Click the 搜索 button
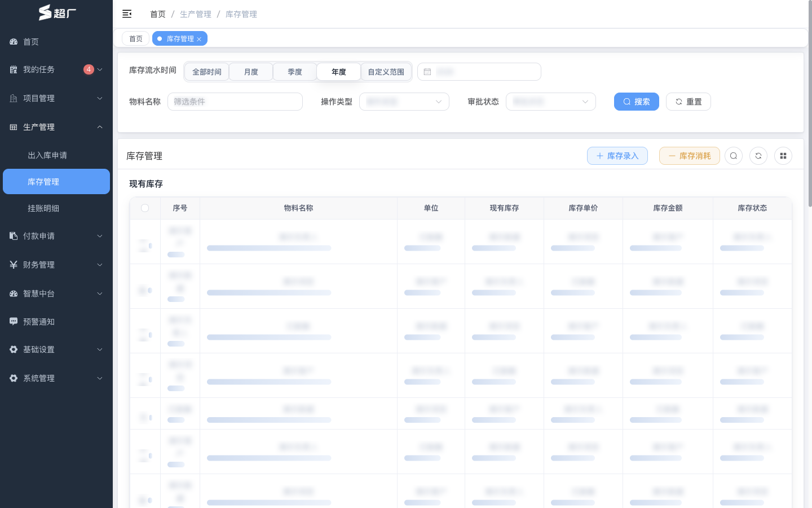This screenshot has width=812, height=508. [637, 102]
